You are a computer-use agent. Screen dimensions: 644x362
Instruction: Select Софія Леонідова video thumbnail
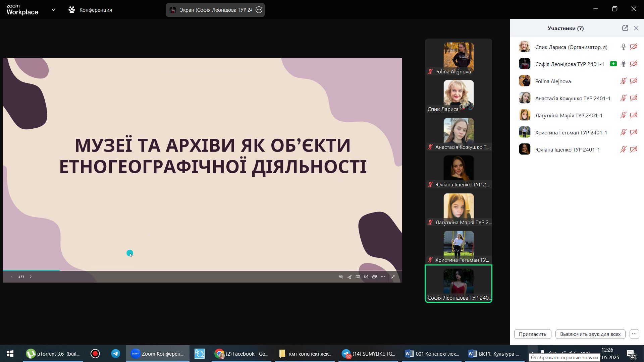tap(459, 284)
